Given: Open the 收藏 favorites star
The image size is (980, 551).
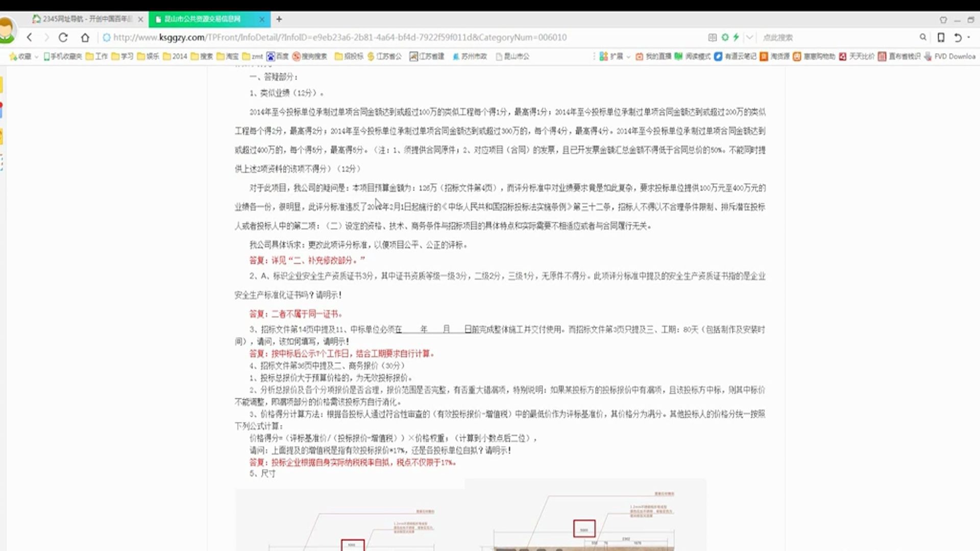Looking at the screenshot, I should click(20, 56).
